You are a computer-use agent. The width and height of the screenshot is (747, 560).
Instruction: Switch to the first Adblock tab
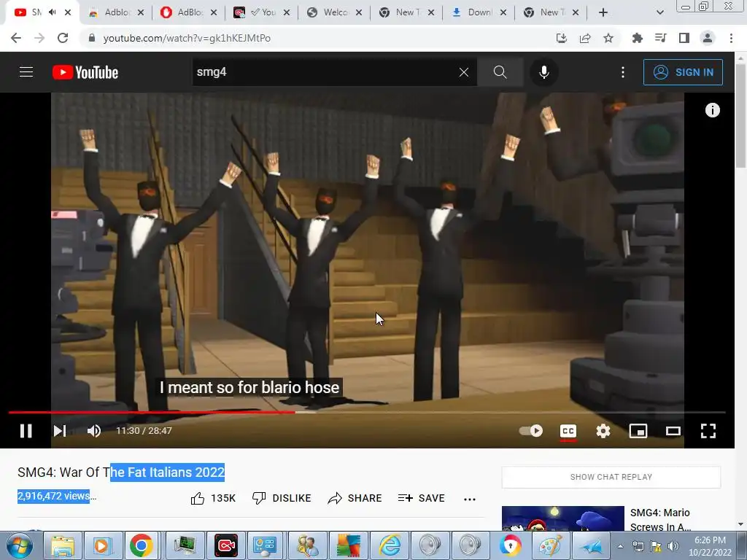(116, 12)
